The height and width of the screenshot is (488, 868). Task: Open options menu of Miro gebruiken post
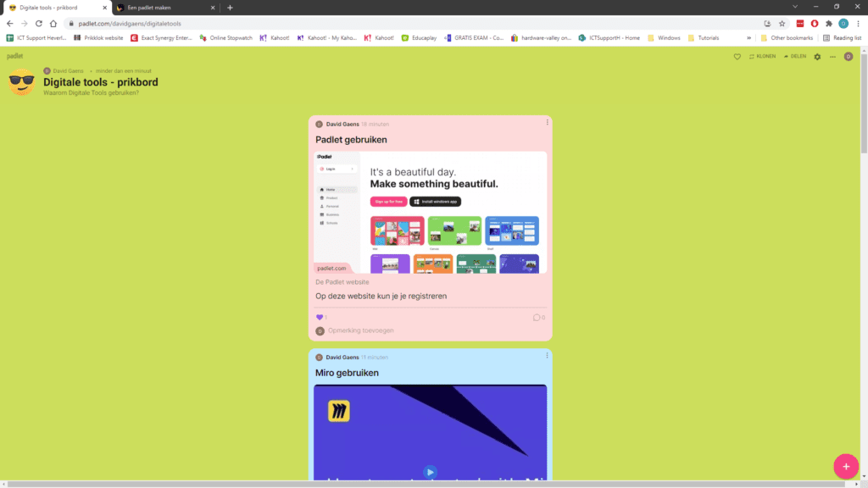(x=547, y=356)
